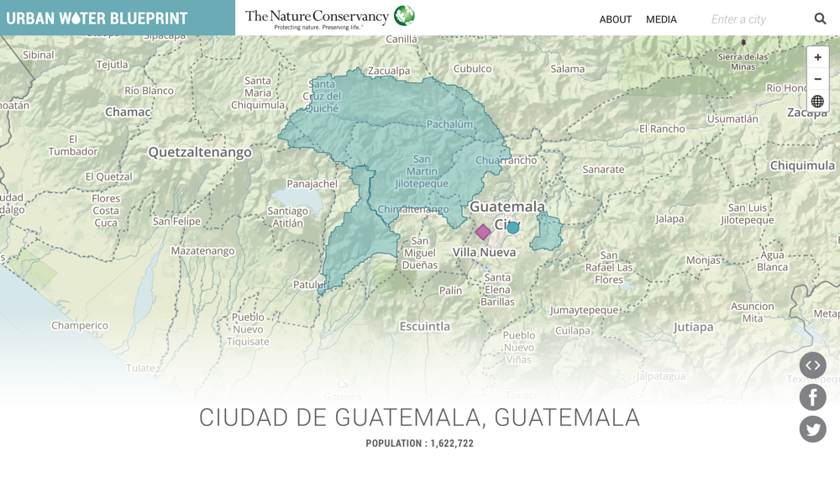Click the Jumaytepeque map label
Screen dimensions: 840x504
(x=585, y=311)
